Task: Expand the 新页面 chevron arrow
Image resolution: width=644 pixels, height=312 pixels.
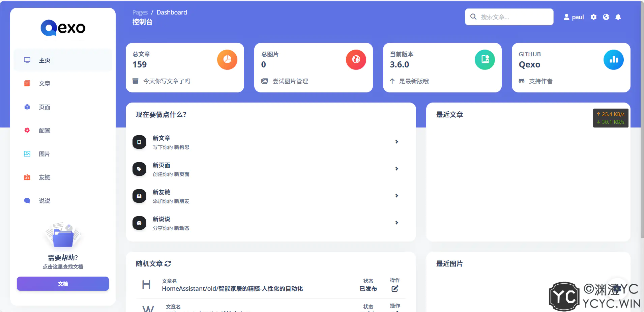Action: (x=397, y=169)
